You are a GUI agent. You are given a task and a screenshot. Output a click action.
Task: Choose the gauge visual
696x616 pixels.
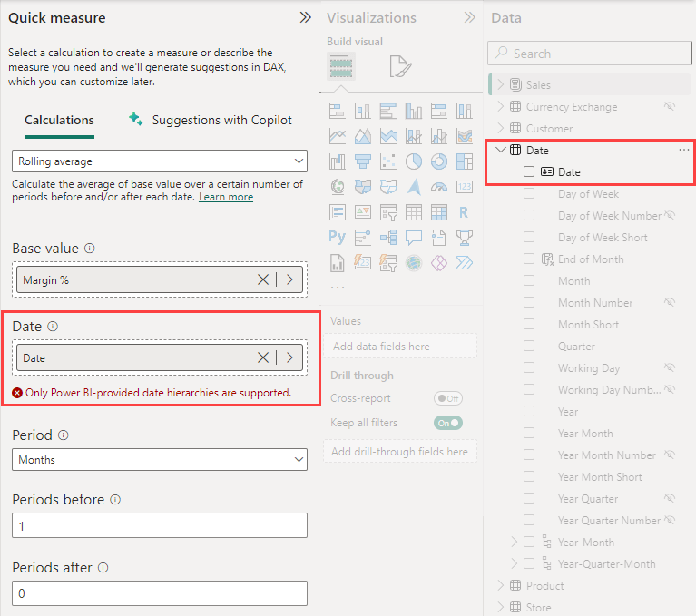tap(439, 187)
